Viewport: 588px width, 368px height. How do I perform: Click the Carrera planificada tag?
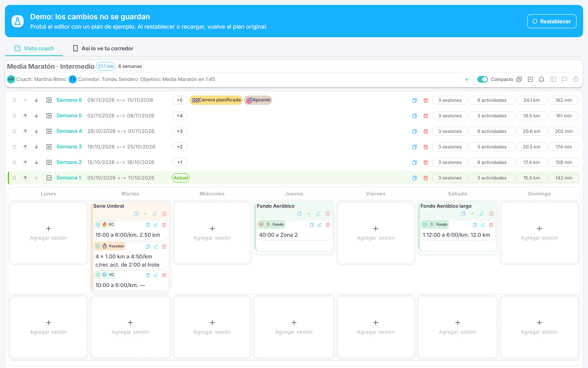(x=216, y=100)
